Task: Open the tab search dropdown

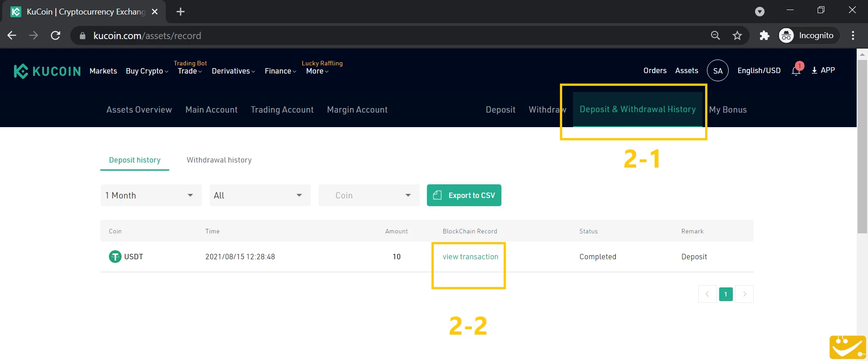Action: point(760,12)
